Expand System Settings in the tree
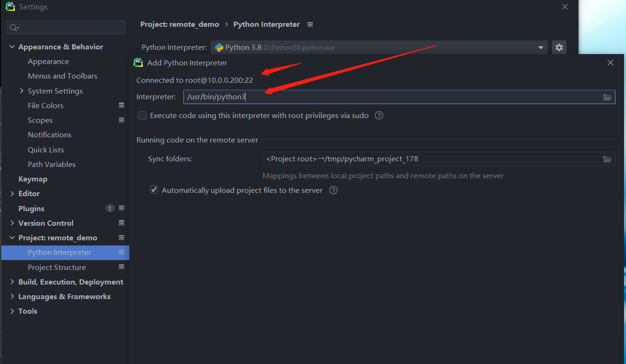The image size is (626, 364). click(x=22, y=91)
